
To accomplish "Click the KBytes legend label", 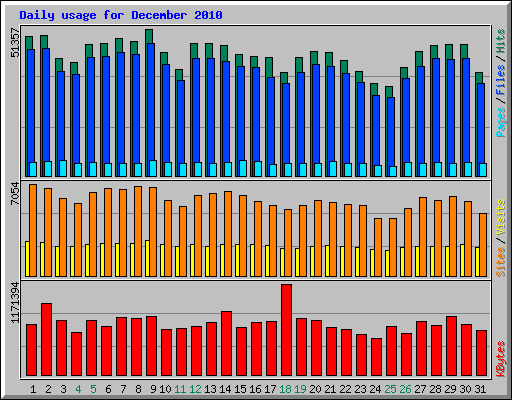I will (x=501, y=359).
